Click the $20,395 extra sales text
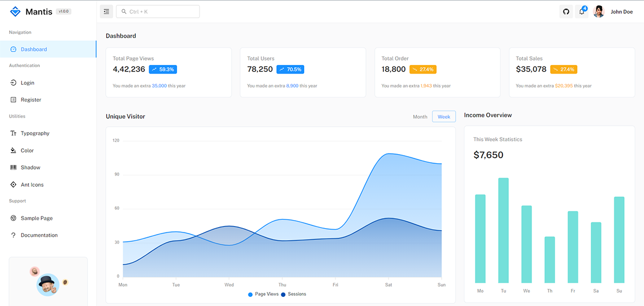Viewport: 644px width, 306px height. [563, 86]
